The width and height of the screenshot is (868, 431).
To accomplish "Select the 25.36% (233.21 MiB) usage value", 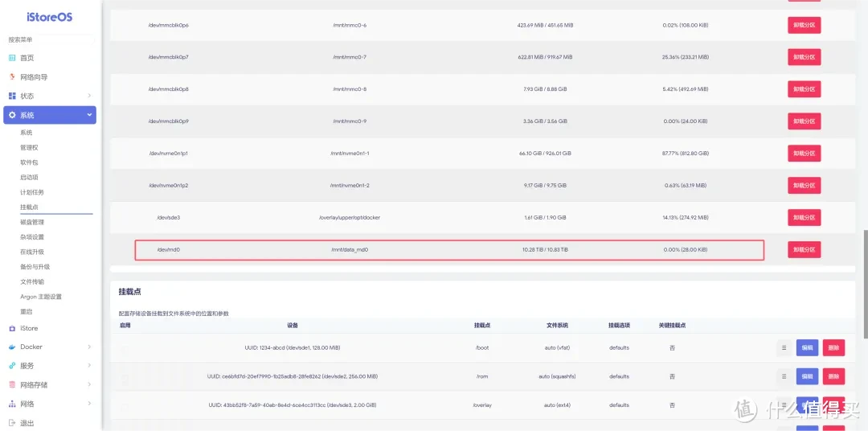I will [x=686, y=57].
